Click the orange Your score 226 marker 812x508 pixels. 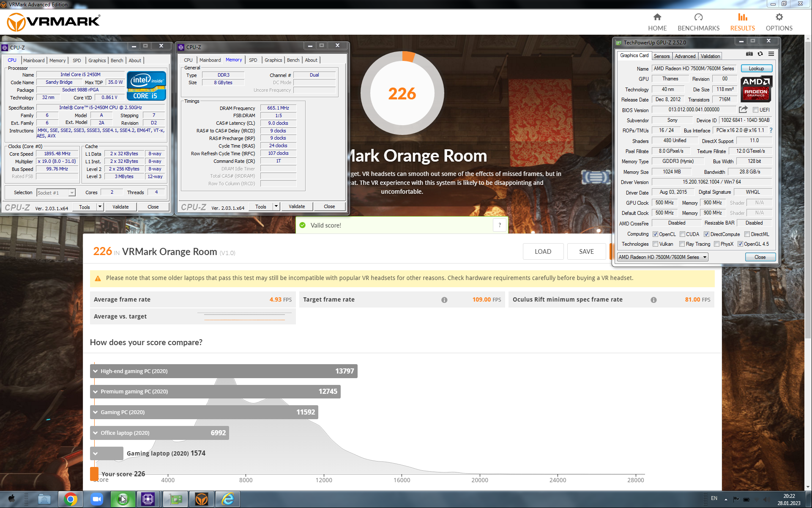click(94, 474)
